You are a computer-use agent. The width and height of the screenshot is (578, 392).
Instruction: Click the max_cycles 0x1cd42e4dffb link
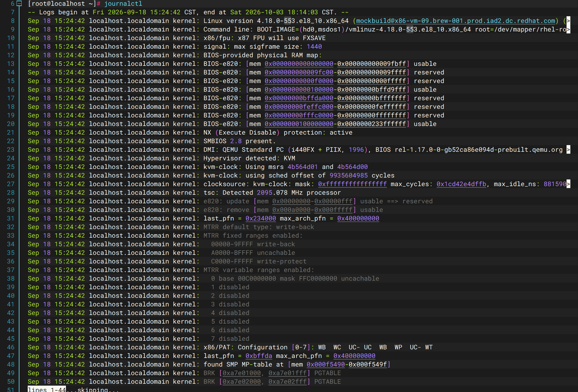click(x=461, y=184)
